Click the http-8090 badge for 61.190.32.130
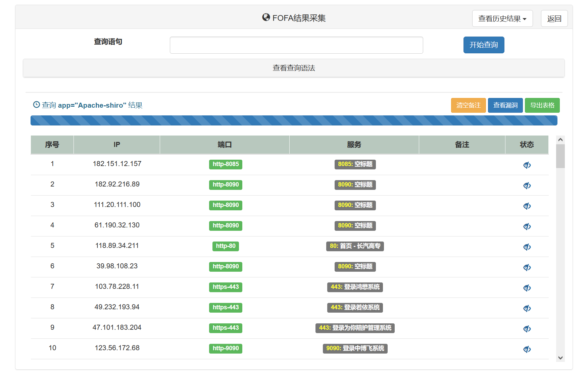Viewport: 588px width, 371px height. (x=226, y=226)
